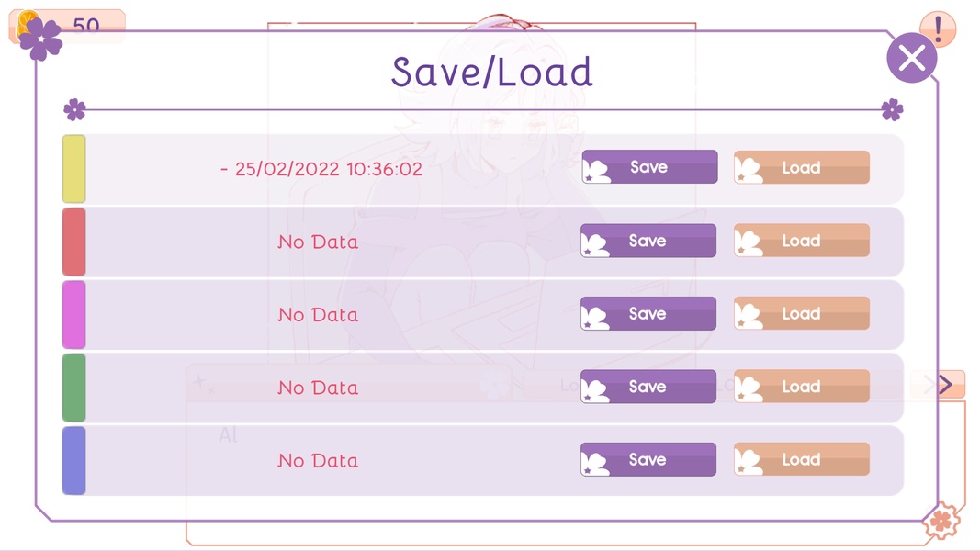Image resolution: width=980 pixels, height=551 pixels.
Task: Select the blue slot color tab
Action: tap(73, 460)
